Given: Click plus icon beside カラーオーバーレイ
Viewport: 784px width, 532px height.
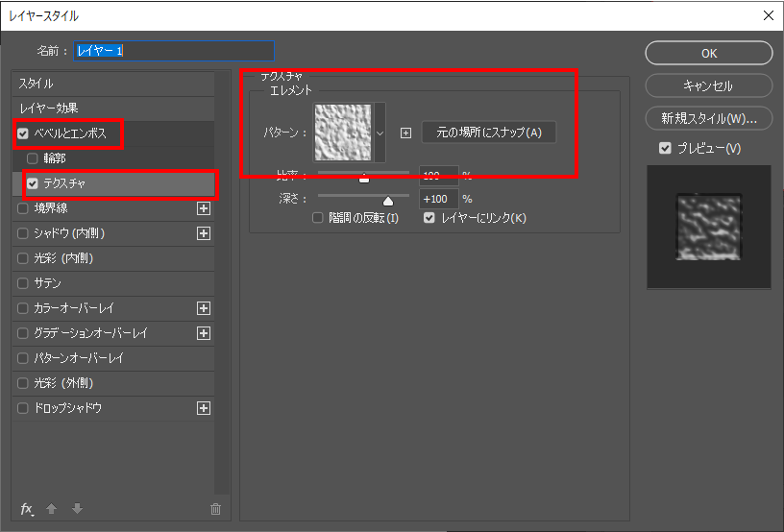Looking at the screenshot, I should coord(203,308).
